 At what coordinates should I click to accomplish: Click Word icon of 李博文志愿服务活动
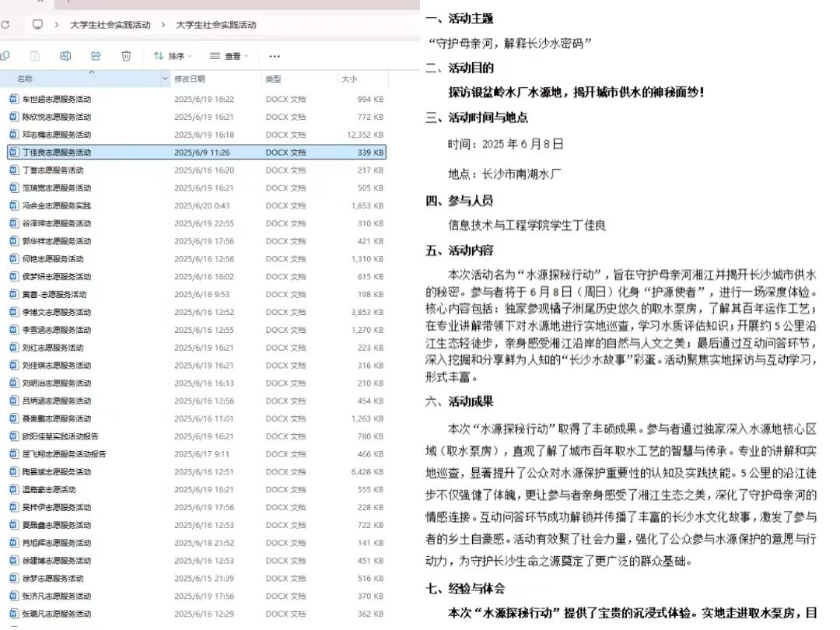[x=15, y=312]
